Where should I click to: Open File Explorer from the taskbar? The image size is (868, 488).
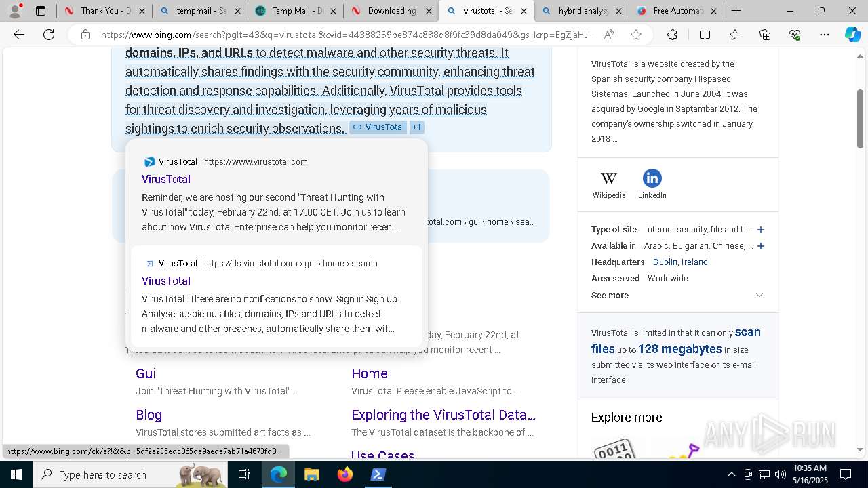[x=311, y=474]
